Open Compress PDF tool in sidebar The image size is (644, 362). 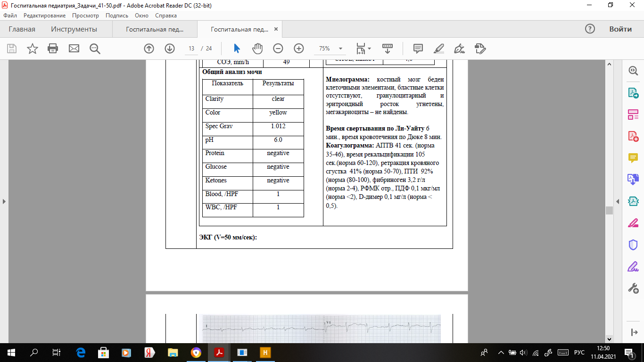pyautogui.click(x=633, y=201)
